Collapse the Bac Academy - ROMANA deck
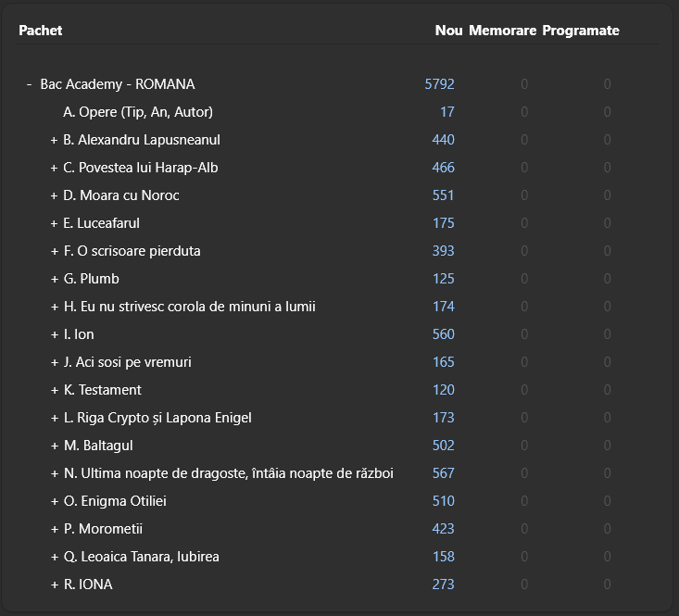Image resolution: width=679 pixels, height=616 pixels. (30, 84)
